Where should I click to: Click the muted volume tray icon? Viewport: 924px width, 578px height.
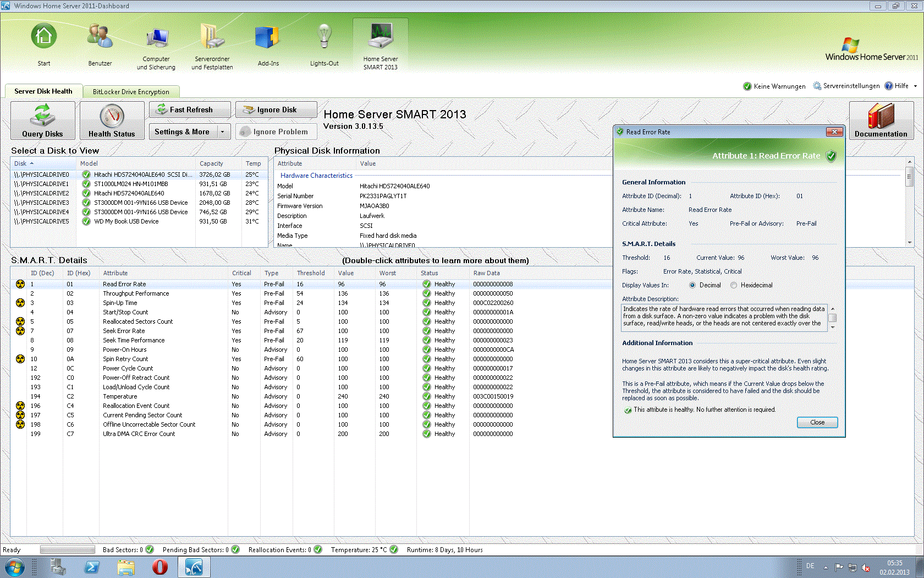(866, 567)
